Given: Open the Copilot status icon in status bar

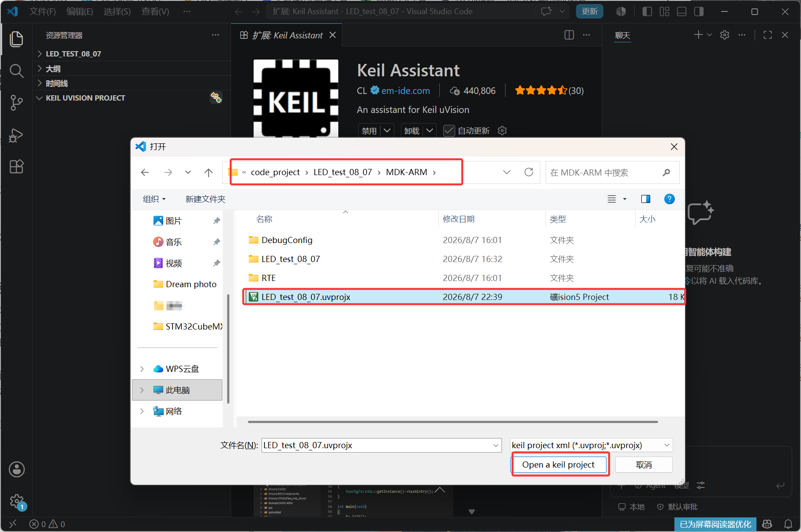Looking at the screenshot, I should (767, 524).
